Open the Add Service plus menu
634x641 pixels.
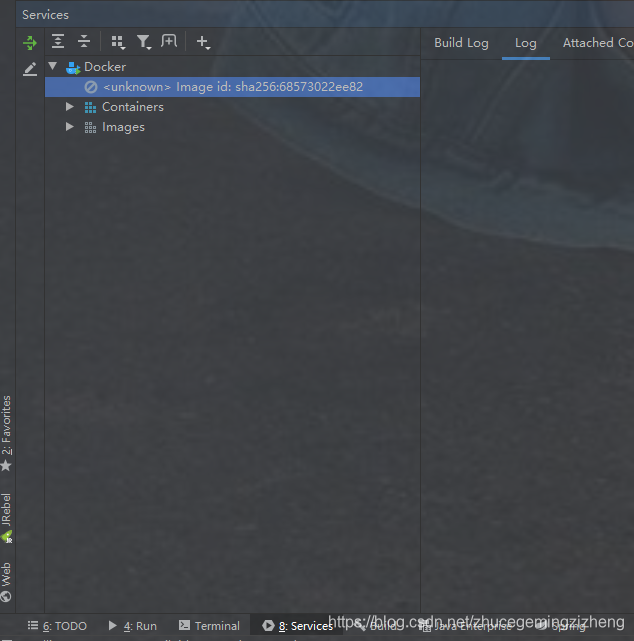pos(203,42)
